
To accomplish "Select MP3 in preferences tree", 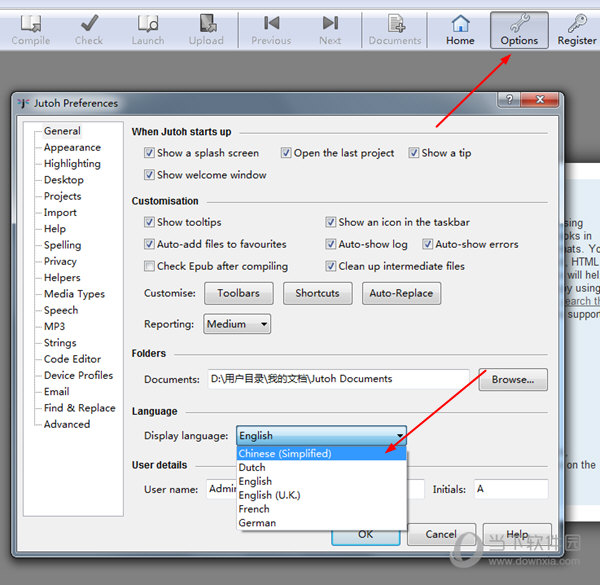I will point(54,326).
